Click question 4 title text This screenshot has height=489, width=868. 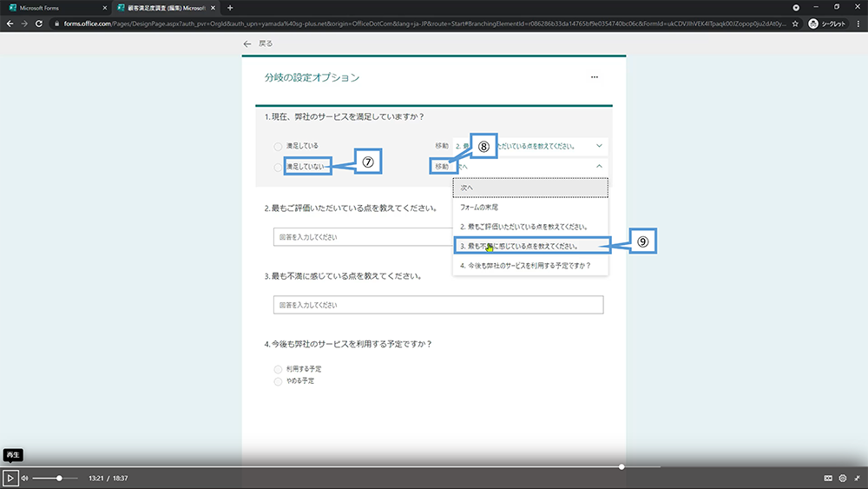tap(348, 344)
